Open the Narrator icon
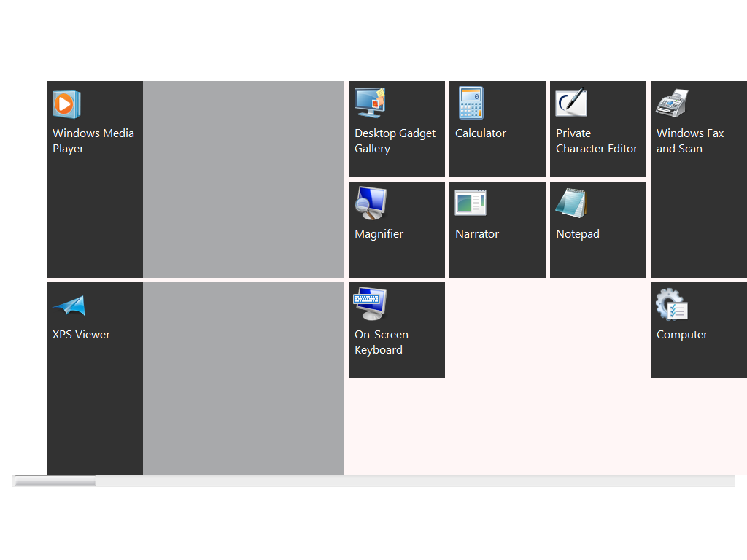The height and width of the screenshot is (560, 747). coord(471,203)
